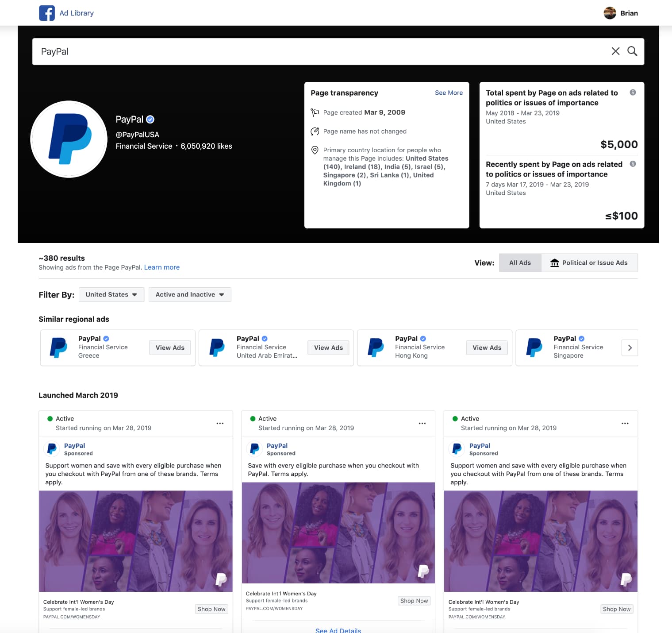The width and height of the screenshot is (672, 633).
Task: Click info icon for total spent
Action: point(633,93)
